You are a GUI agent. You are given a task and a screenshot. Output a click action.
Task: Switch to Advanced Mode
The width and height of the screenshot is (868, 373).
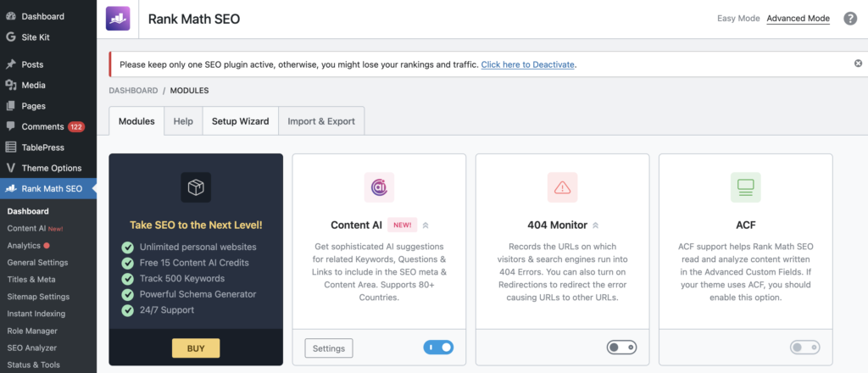(x=798, y=19)
